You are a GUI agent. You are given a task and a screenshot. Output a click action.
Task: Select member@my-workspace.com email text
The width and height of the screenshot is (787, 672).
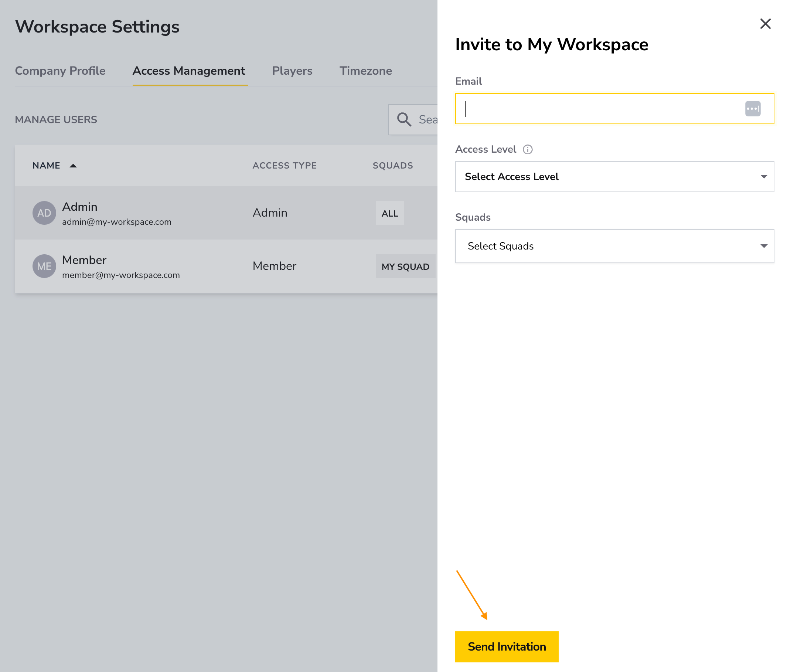coord(121,275)
